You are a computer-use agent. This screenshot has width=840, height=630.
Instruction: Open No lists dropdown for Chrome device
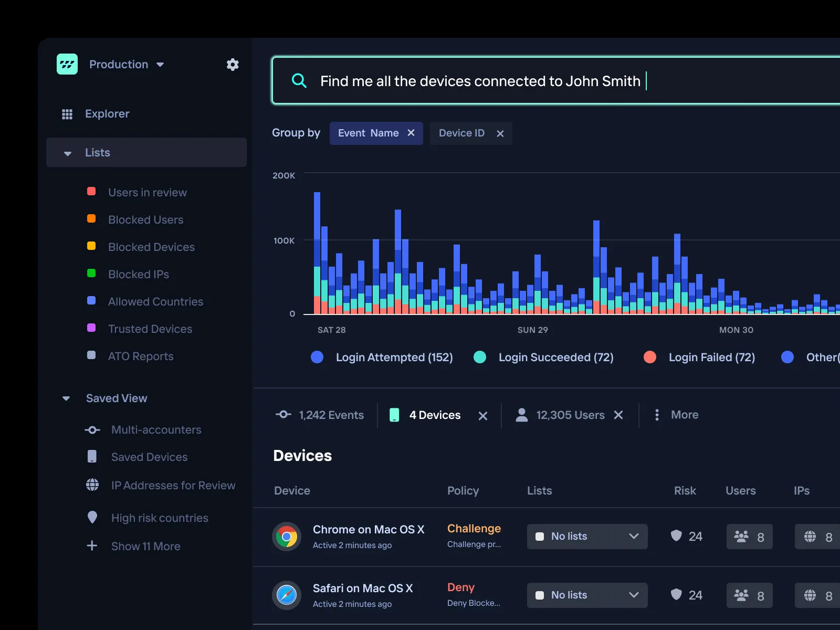click(x=587, y=537)
